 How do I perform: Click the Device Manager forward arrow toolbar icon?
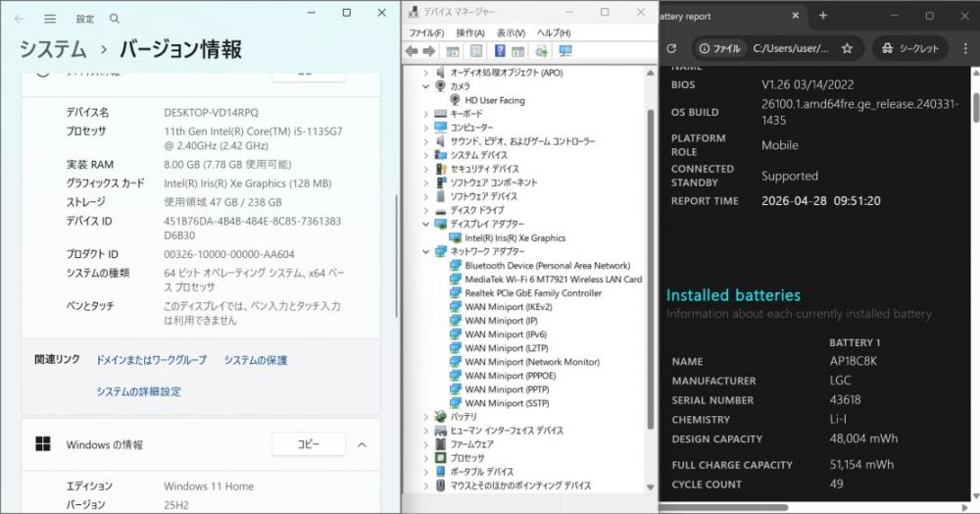(x=429, y=51)
